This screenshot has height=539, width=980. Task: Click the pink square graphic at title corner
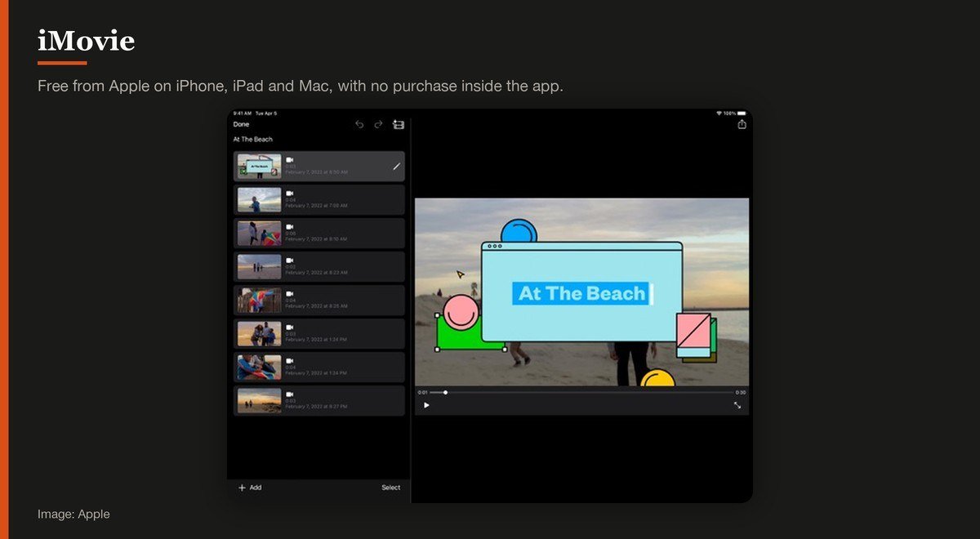(693, 330)
